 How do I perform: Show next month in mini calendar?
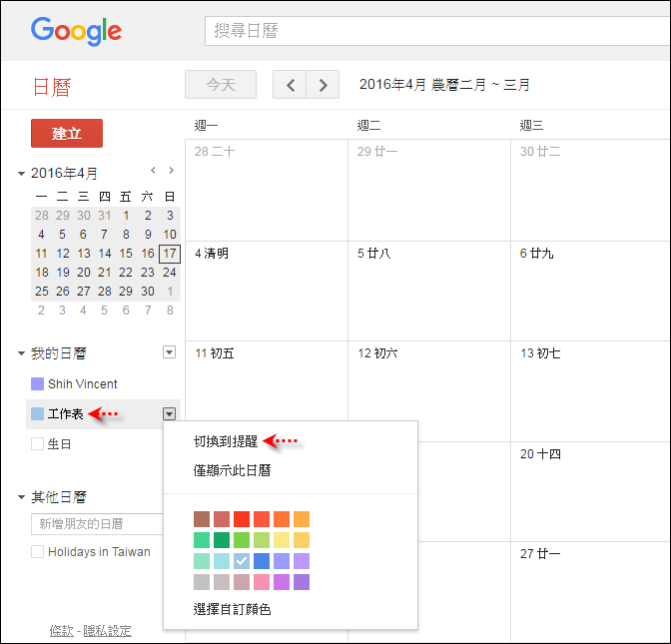171,171
